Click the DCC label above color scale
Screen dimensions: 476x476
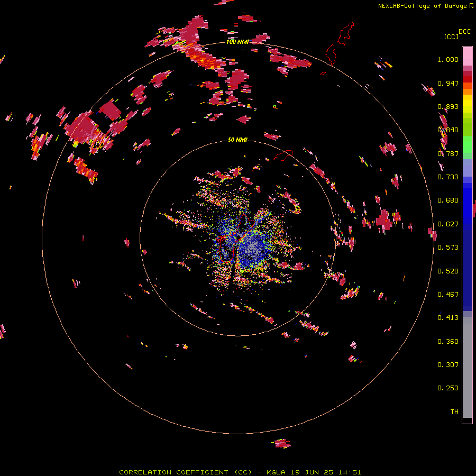[x=465, y=32]
